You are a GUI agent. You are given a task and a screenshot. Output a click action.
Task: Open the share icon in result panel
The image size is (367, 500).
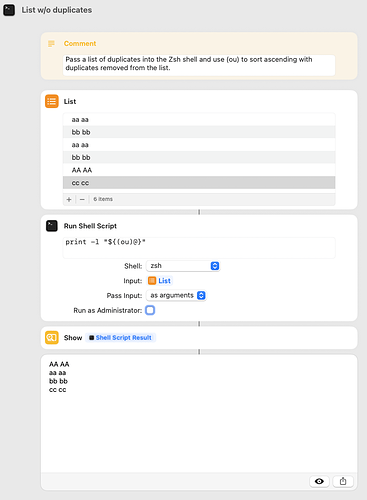(343, 481)
